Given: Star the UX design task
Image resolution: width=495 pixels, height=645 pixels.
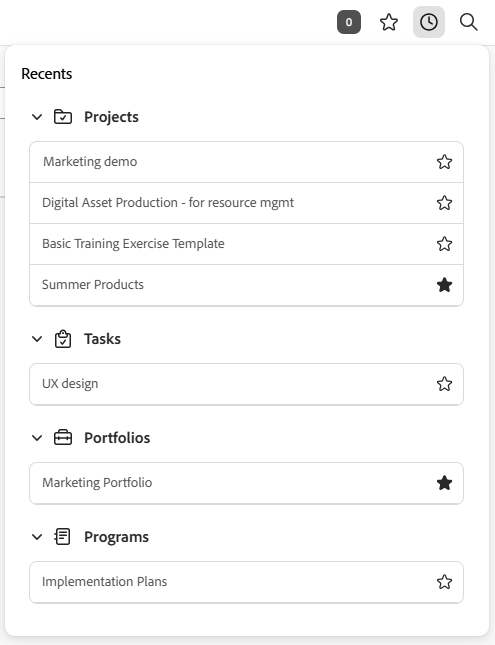Looking at the screenshot, I should point(444,384).
